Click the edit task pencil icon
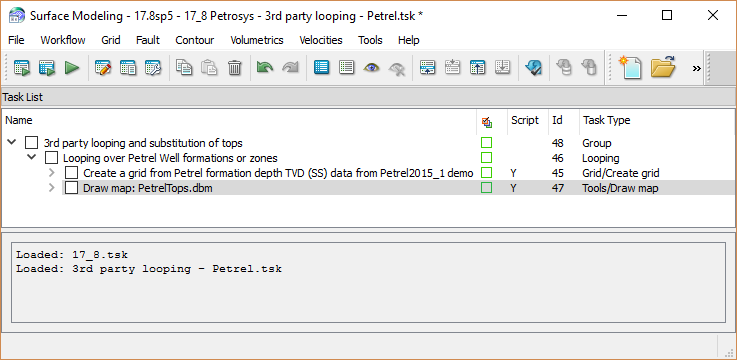Viewport: 737px width, 360px height. click(102, 68)
